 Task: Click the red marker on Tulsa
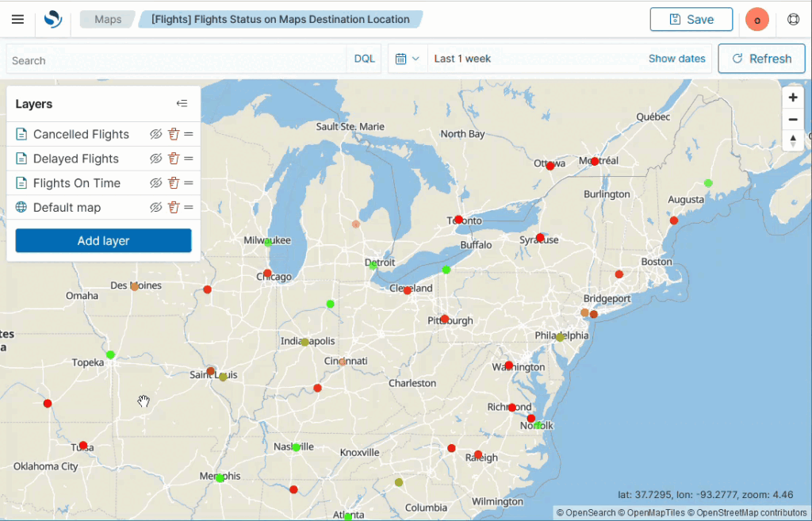(x=83, y=446)
